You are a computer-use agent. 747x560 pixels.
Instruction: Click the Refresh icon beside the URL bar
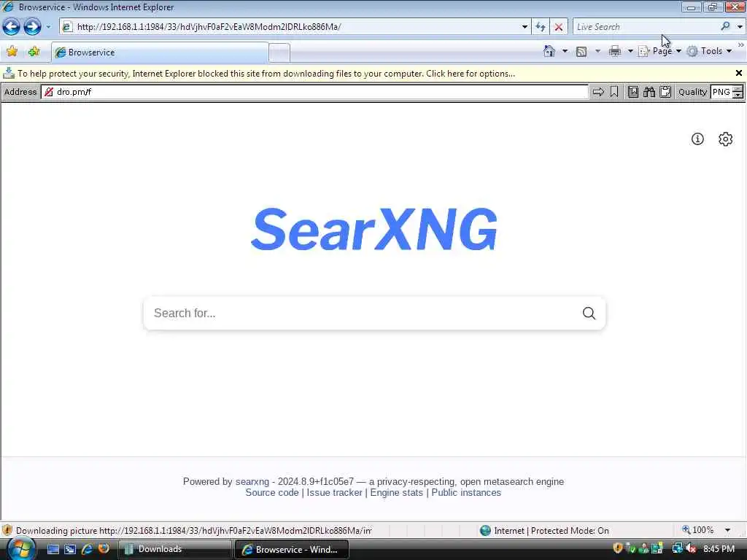pos(541,27)
